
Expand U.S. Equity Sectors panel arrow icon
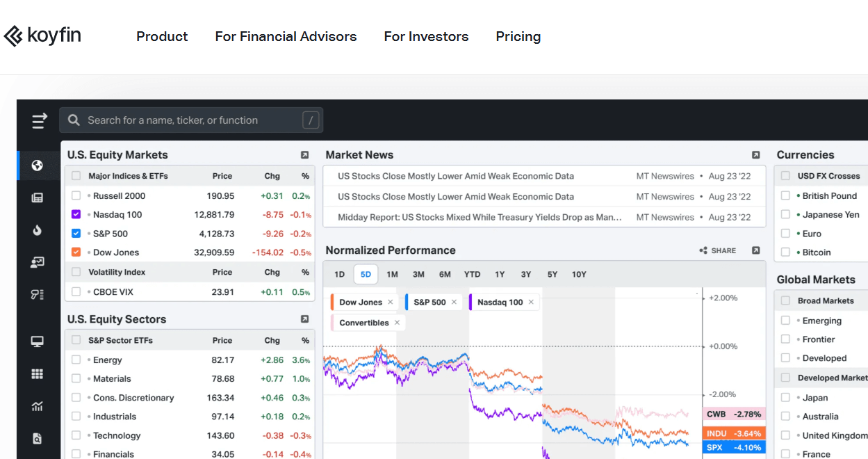304,319
